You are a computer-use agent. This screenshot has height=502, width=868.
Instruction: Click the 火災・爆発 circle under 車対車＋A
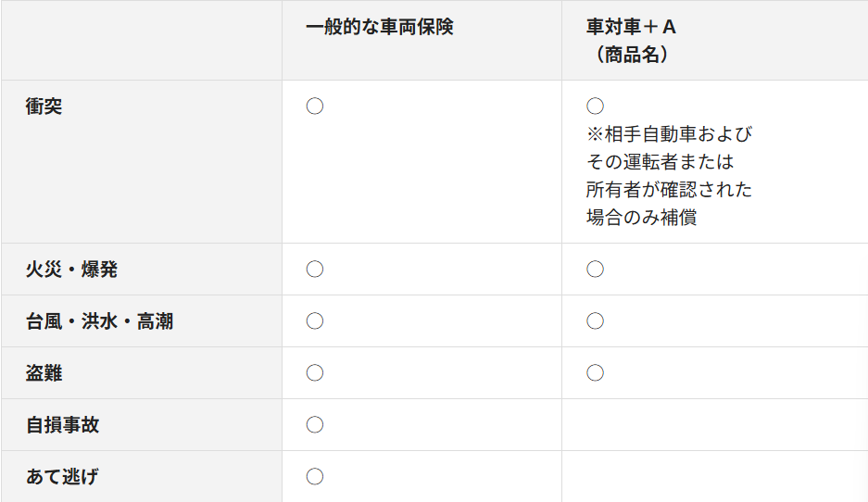point(595,270)
